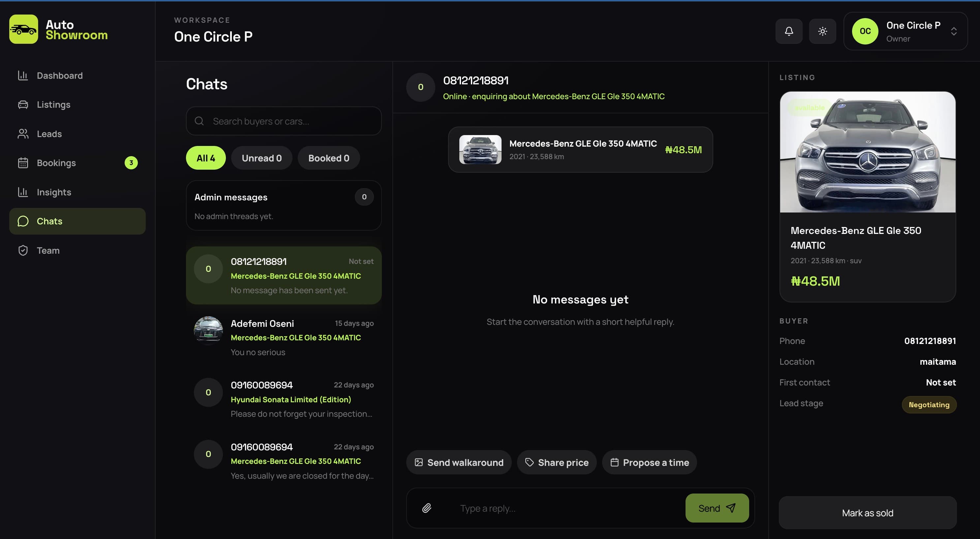The width and height of the screenshot is (980, 539).
Task: Open the Team page
Action: point(77,250)
